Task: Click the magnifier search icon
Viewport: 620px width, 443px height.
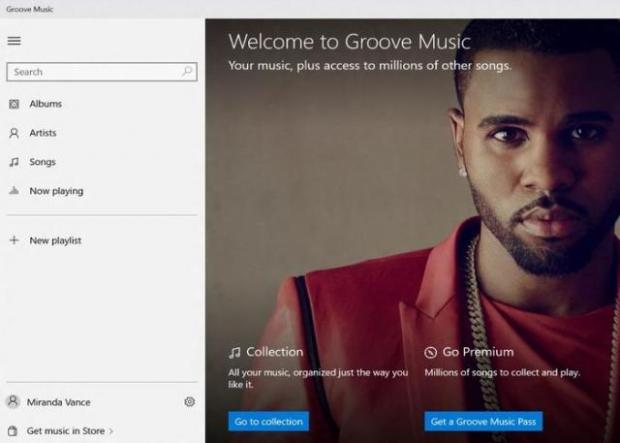Action: coord(187,71)
